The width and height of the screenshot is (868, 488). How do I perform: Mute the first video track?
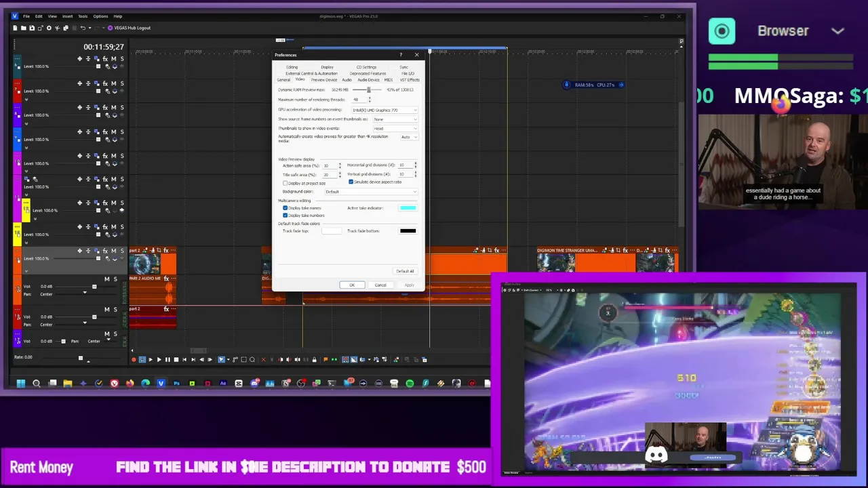pos(113,59)
